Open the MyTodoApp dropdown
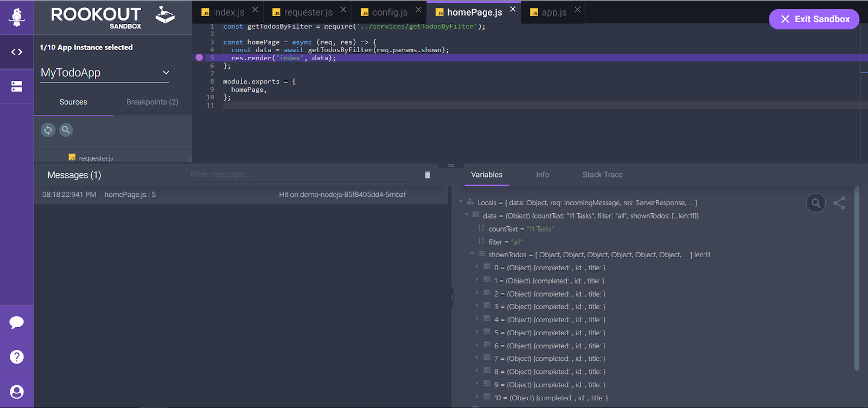 (x=105, y=73)
